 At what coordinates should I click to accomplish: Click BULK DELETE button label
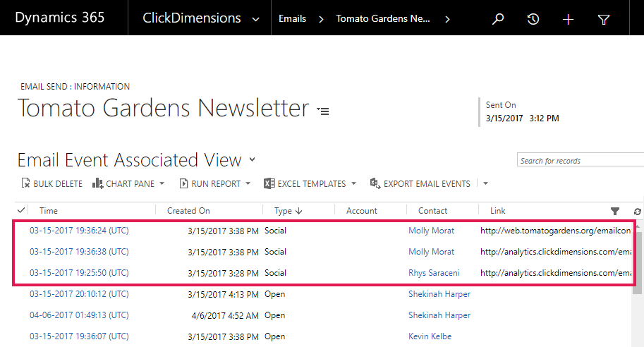(x=58, y=184)
